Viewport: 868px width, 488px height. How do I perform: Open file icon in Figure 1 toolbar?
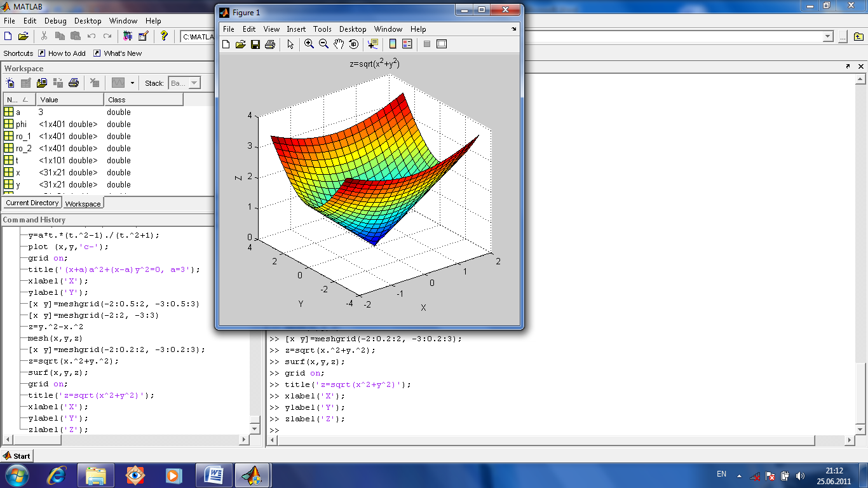pyautogui.click(x=241, y=44)
